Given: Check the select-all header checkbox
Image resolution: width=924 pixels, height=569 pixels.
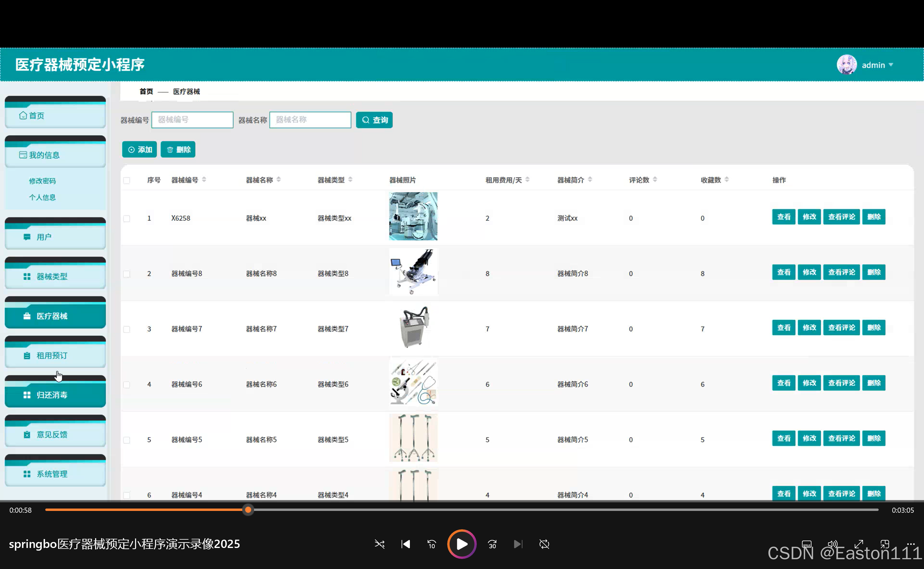Looking at the screenshot, I should 127,181.
